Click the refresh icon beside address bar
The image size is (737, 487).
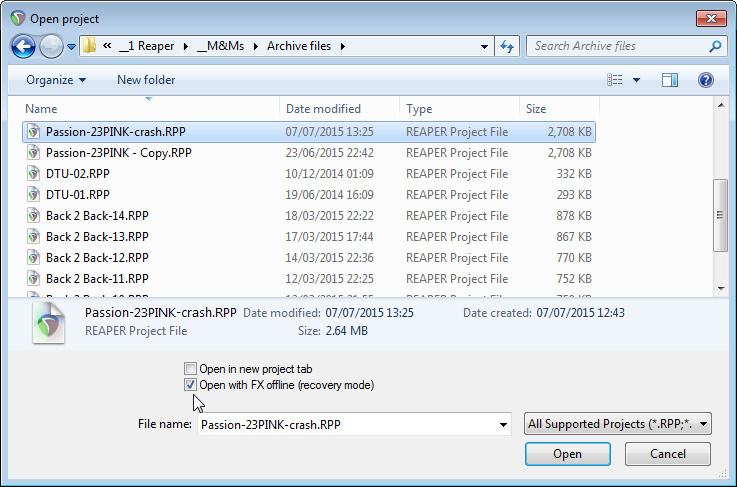pos(507,46)
